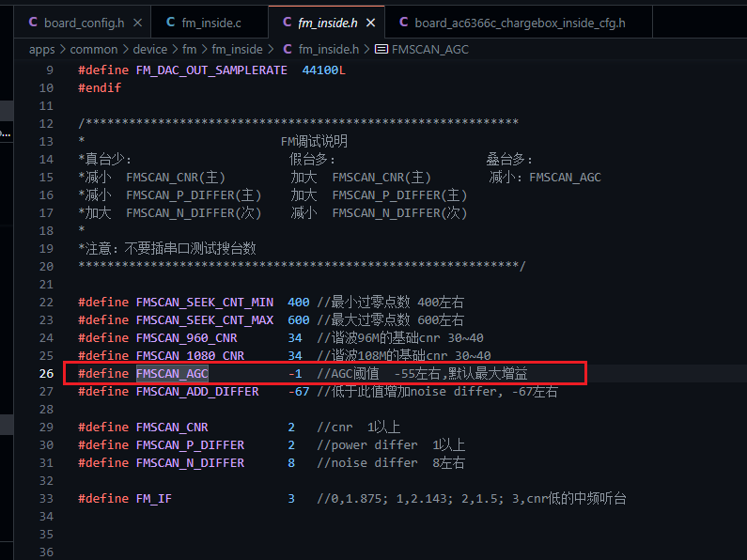
Task: Click the value 8 on line 31
Action: (291, 463)
